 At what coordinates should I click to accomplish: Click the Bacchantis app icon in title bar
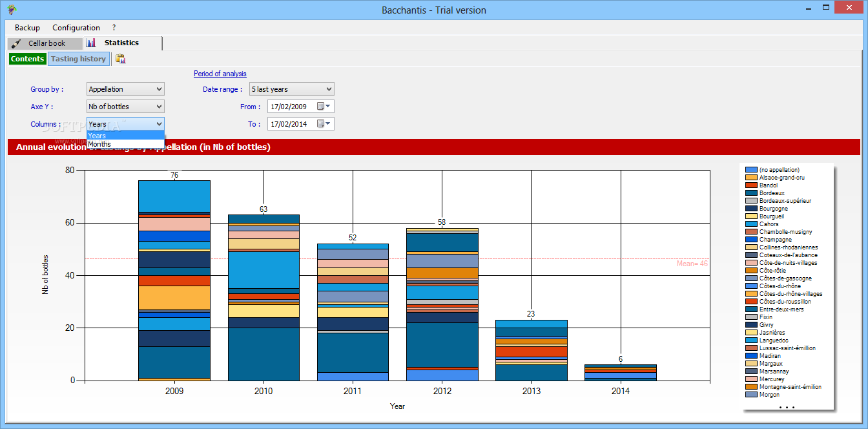pyautogui.click(x=12, y=10)
